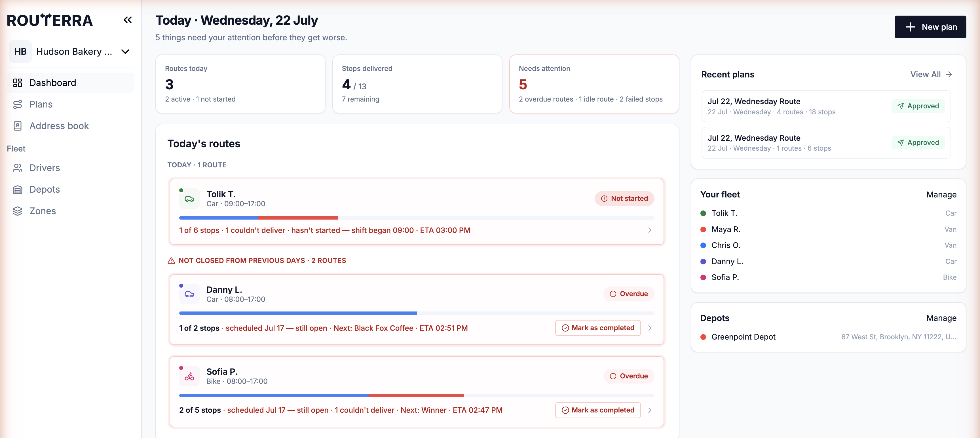The height and width of the screenshot is (438, 980).
Task: Manage depots in right panel
Action: click(x=941, y=318)
